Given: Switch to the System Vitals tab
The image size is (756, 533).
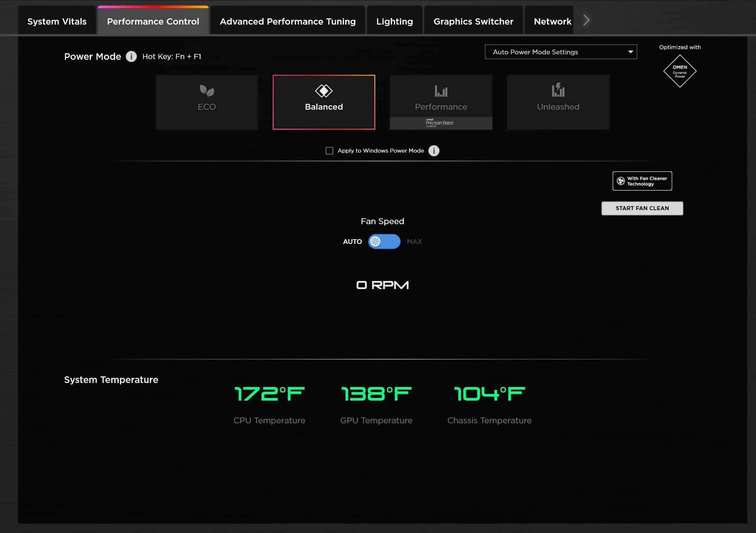Looking at the screenshot, I should (x=57, y=21).
